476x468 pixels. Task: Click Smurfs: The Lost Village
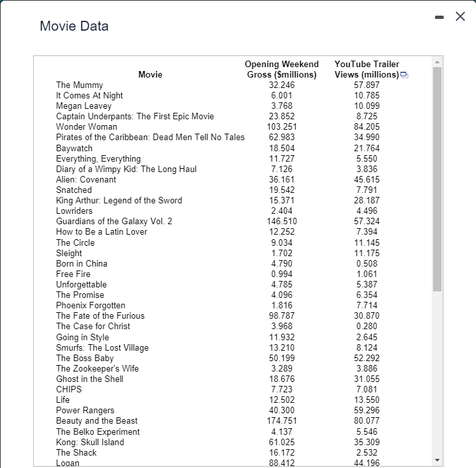[102, 347]
